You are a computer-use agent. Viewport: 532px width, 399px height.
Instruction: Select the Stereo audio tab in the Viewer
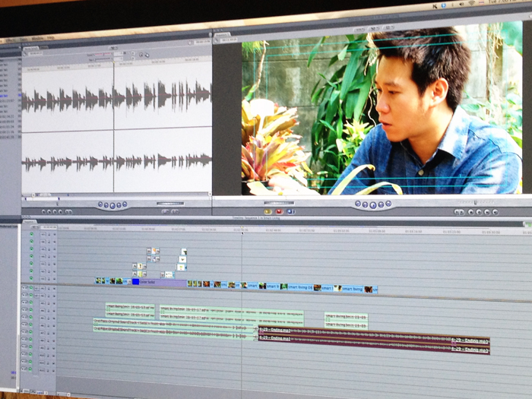31,49
